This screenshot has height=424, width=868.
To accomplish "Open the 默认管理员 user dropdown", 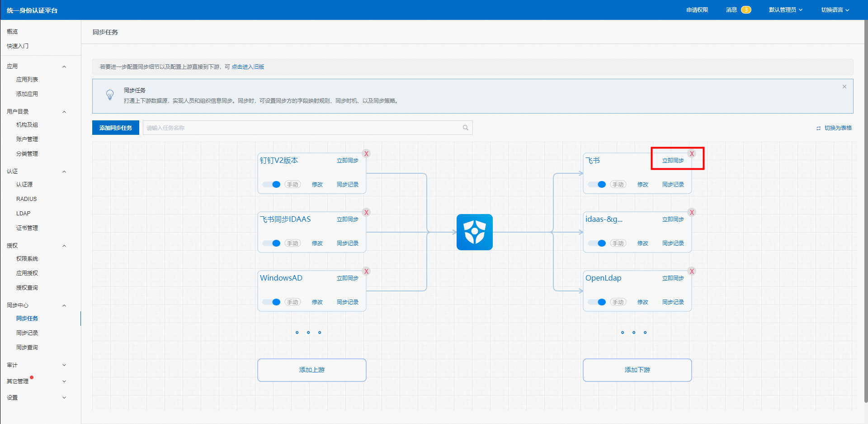I will 785,10.
